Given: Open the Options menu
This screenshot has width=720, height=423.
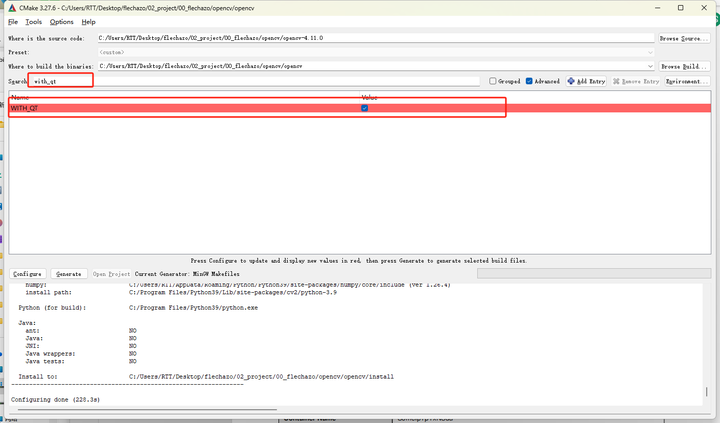Looking at the screenshot, I should point(62,22).
